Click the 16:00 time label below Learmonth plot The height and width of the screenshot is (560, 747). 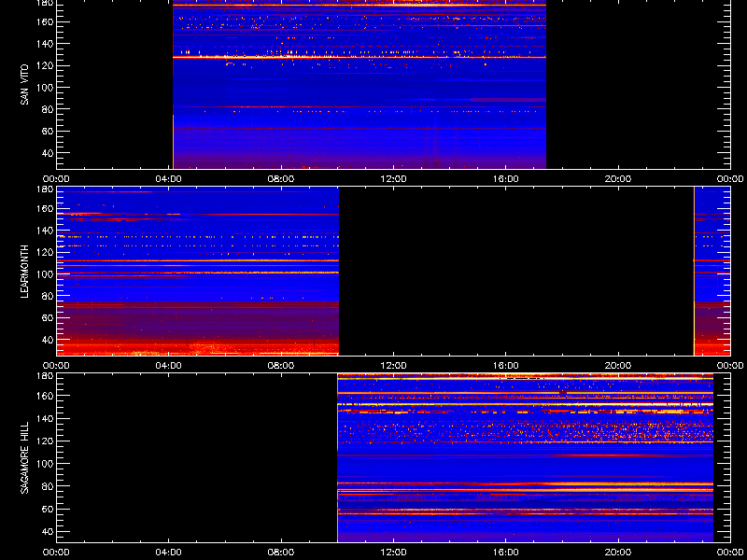506,366
